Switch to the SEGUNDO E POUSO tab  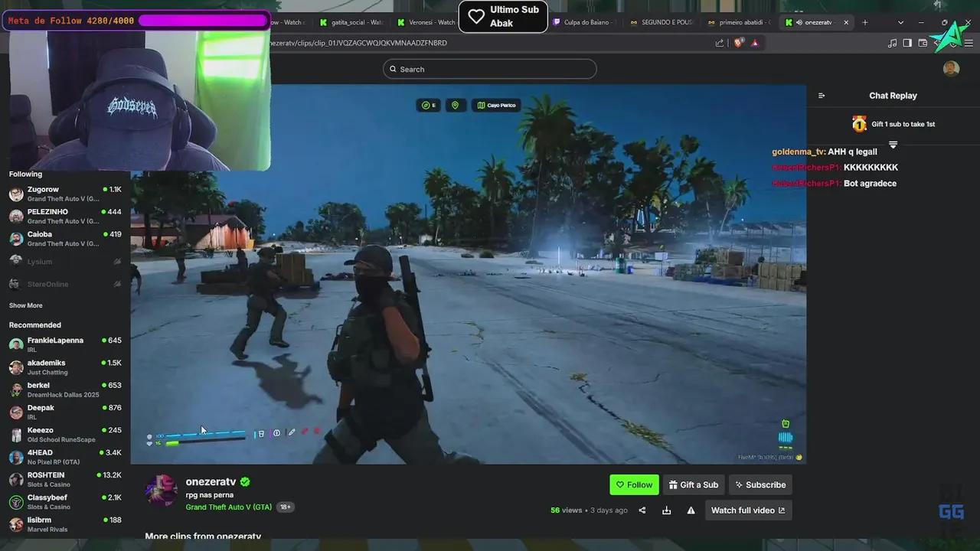(661, 22)
